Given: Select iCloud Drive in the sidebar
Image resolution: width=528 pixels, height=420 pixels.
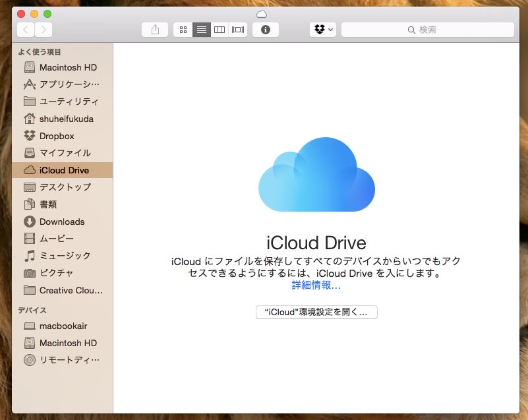Looking at the screenshot, I should point(63,170).
